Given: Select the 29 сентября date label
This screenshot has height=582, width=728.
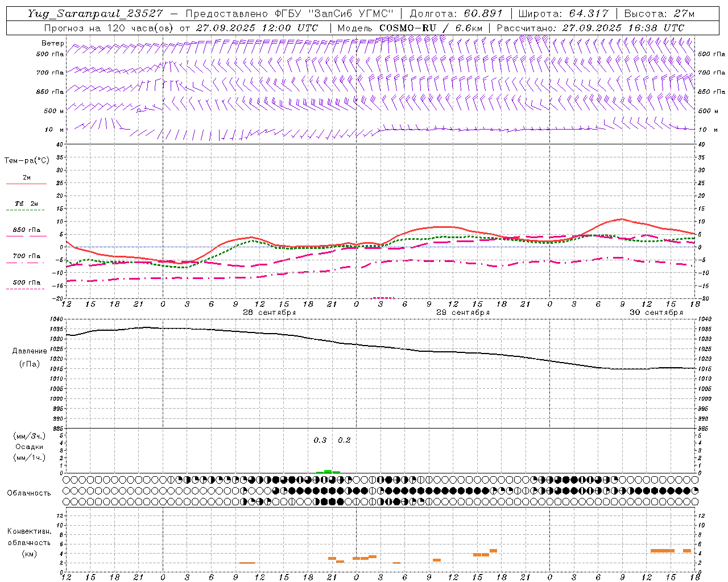Looking at the screenshot, I should pyautogui.click(x=462, y=313).
